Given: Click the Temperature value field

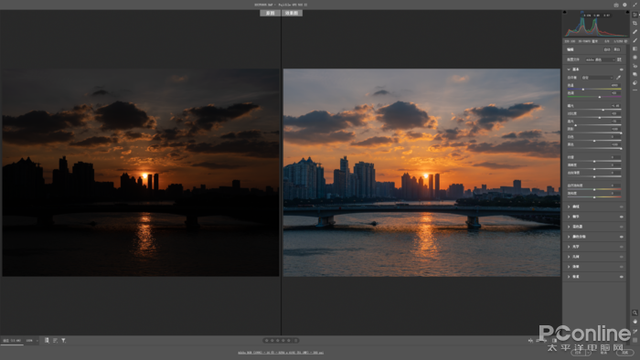Looking at the screenshot, I should click(615, 85).
